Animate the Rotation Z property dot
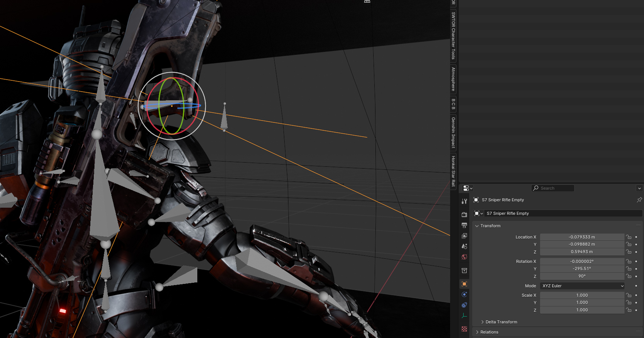The width and height of the screenshot is (644, 338). click(x=636, y=276)
